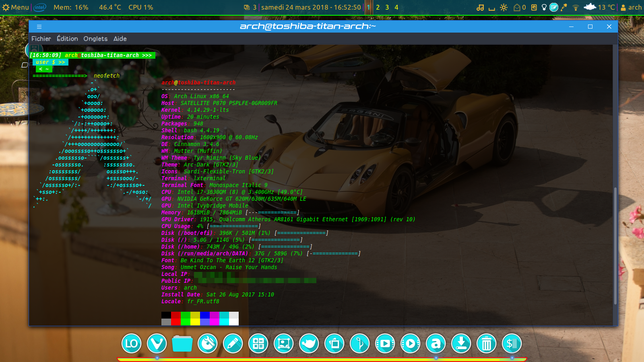This screenshot has width=644, height=362.
Task: Open the file manager folder dock icon
Action: coord(182,343)
